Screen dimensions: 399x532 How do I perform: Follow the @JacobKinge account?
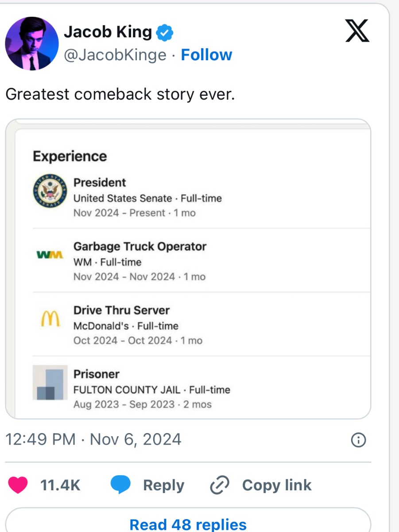pyautogui.click(x=206, y=55)
